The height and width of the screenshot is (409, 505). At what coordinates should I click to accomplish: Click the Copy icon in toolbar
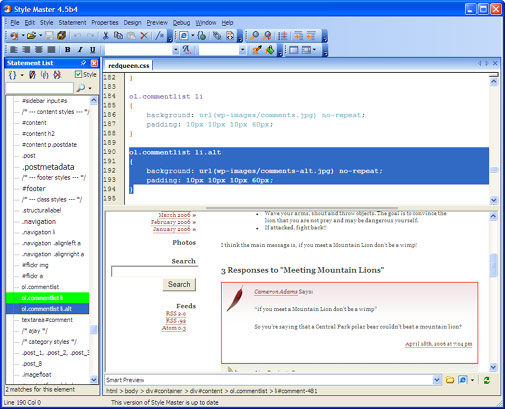pyautogui.click(x=118, y=36)
